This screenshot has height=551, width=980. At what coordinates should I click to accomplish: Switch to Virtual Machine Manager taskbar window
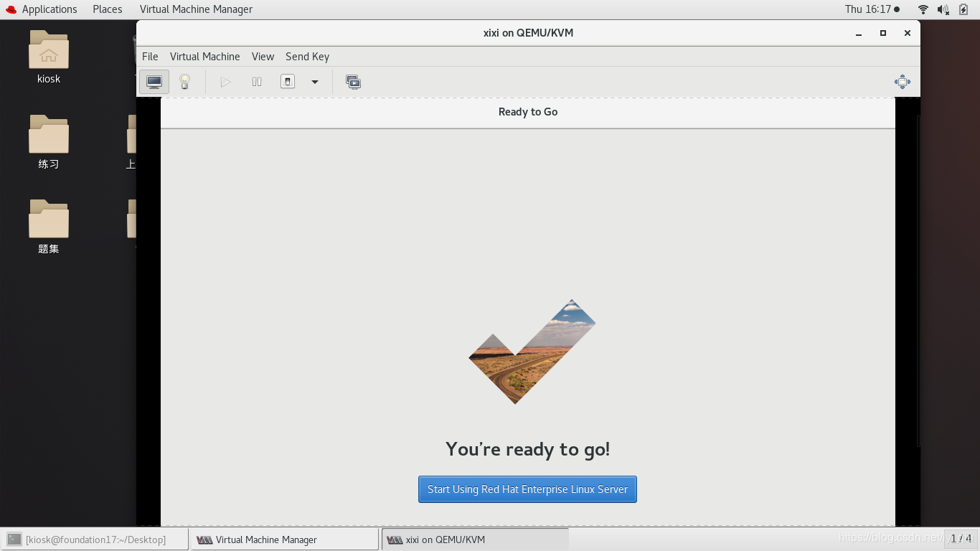pyautogui.click(x=284, y=540)
